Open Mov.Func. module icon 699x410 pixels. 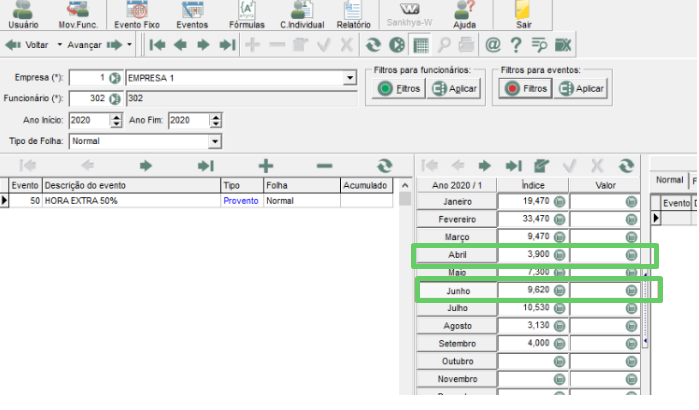tap(78, 15)
